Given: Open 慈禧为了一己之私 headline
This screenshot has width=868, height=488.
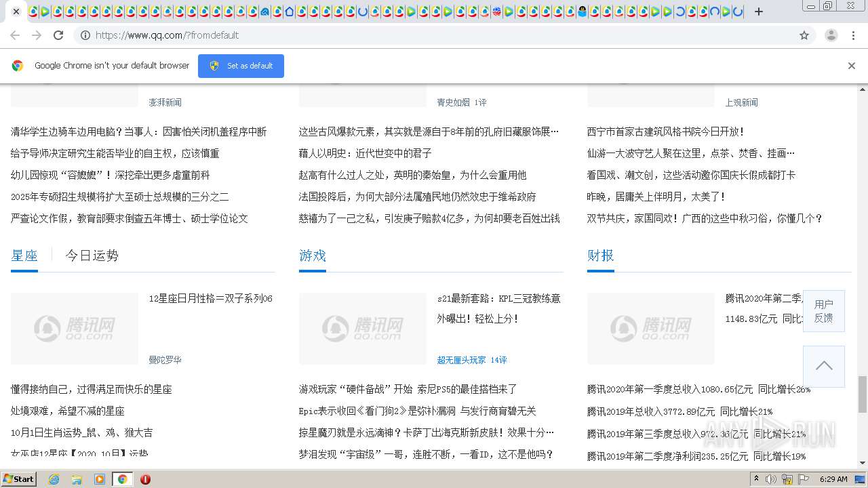Looking at the screenshot, I should pyautogui.click(x=429, y=218).
